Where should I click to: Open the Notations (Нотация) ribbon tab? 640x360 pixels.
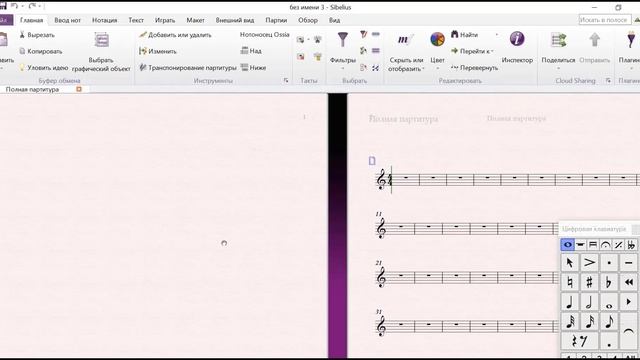[104, 20]
